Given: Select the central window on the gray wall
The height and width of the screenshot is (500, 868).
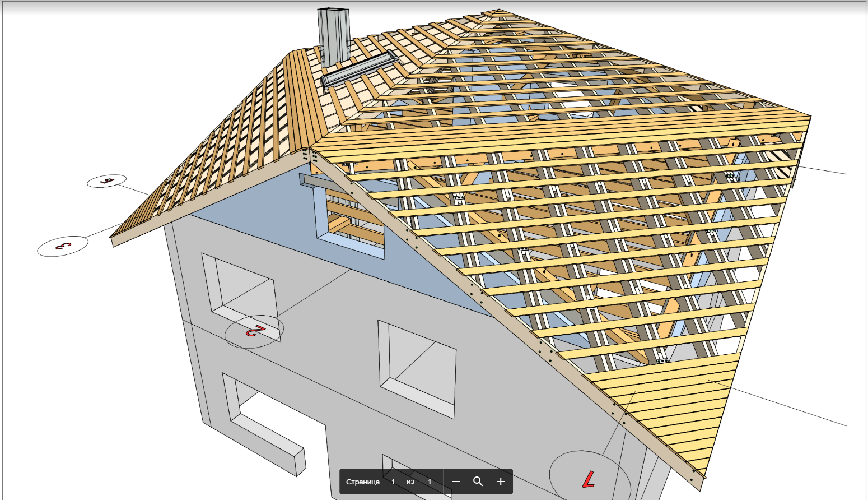Looking at the screenshot, I should tap(417, 369).
